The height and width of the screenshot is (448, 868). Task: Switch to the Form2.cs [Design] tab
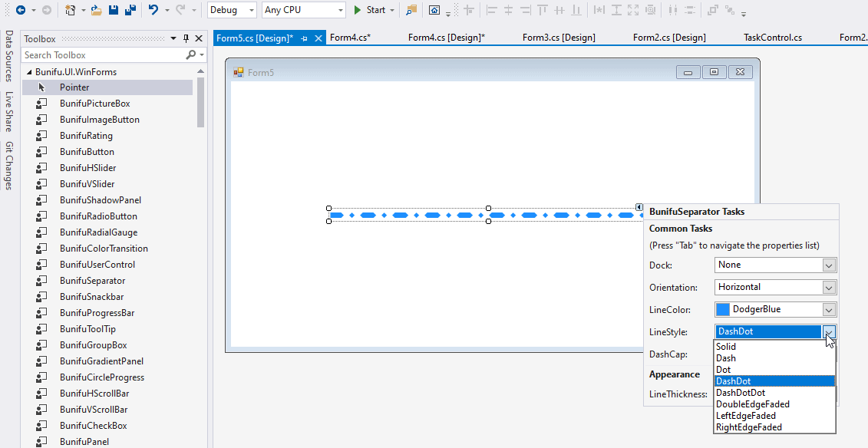pyautogui.click(x=669, y=38)
